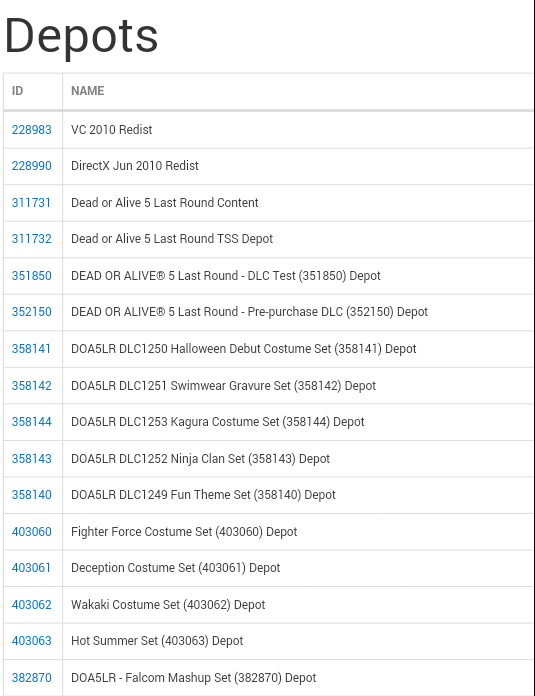Click depot link 311731

[x=31, y=202]
